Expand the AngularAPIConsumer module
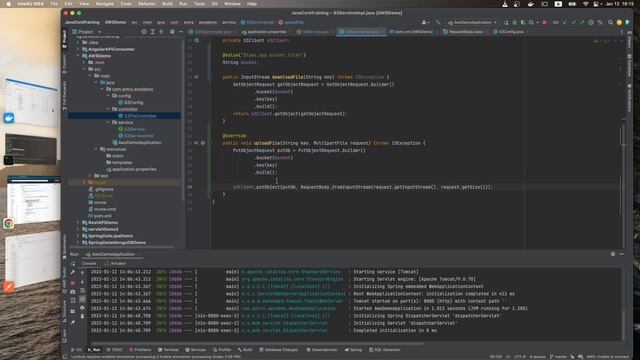This screenshot has height=360, width=640. [x=78, y=49]
